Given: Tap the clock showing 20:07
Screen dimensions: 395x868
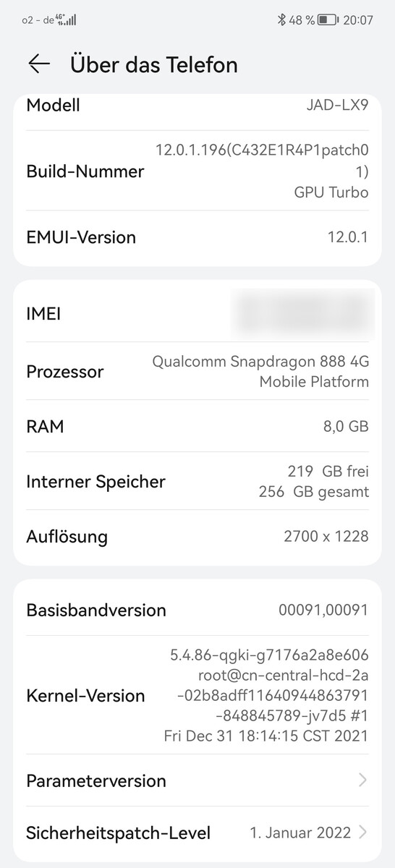Looking at the screenshot, I should click(358, 20).
